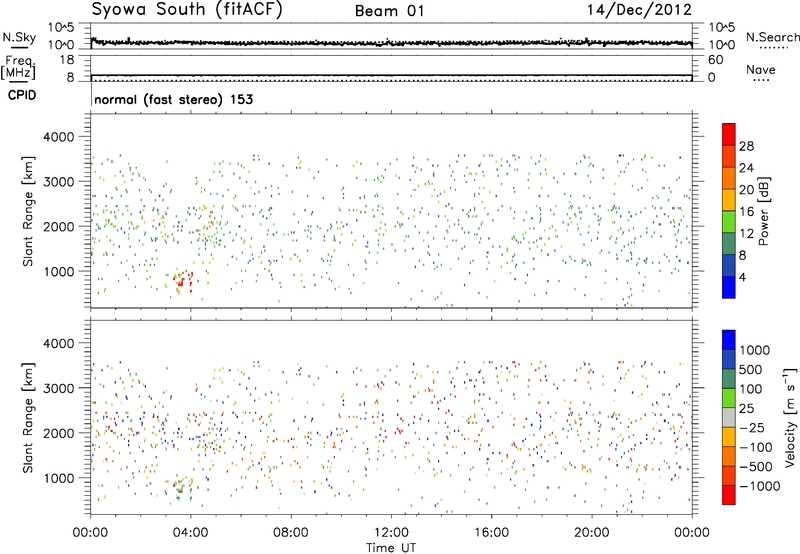Click the 'Freq. [MHz]' axis label
The image size is (800, 554).
pos(19,68)
